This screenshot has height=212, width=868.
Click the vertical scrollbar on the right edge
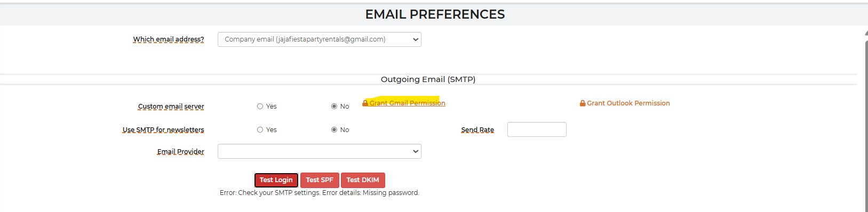click(866, 123)
